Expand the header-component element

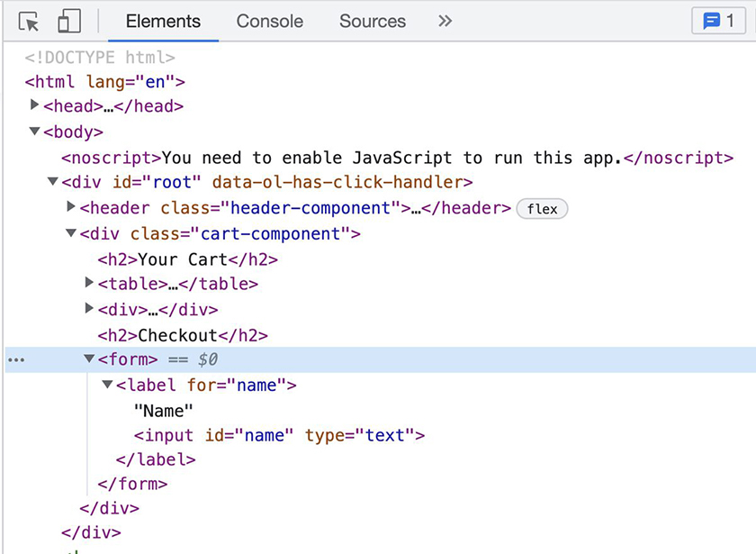coord(71,207)
